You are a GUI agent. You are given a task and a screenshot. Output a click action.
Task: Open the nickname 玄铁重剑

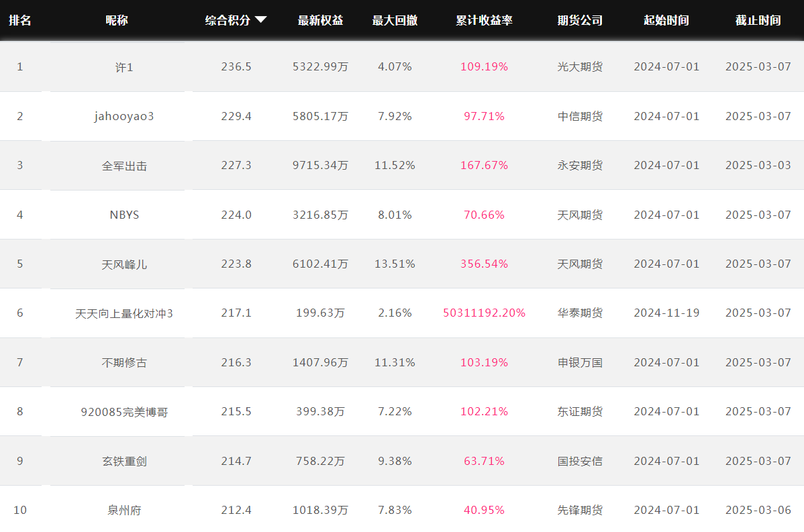[x=124, y=461]
